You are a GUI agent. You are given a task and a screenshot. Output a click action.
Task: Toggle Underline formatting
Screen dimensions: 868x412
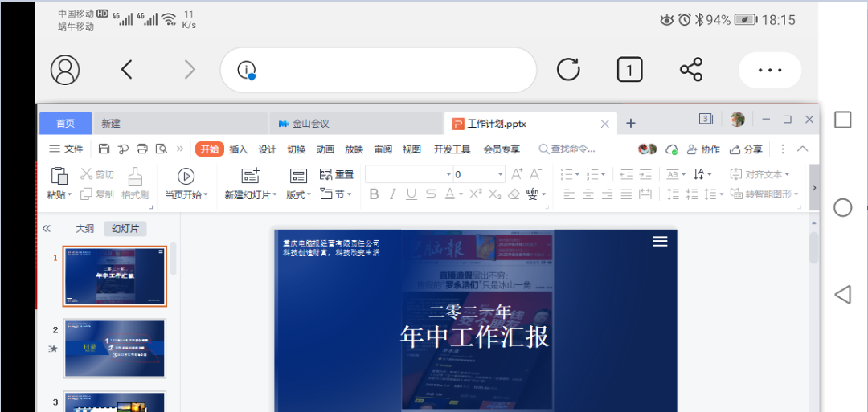[x=411, y=194]
